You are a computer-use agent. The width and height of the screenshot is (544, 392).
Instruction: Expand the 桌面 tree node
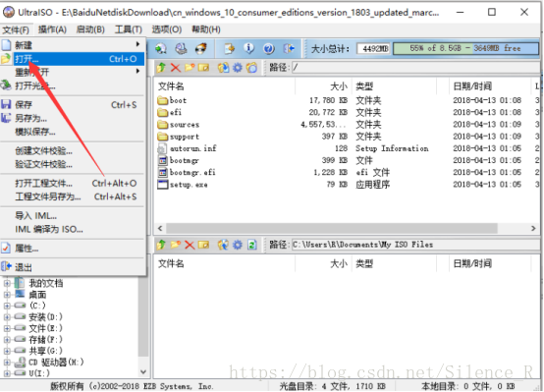coord(7,295)
